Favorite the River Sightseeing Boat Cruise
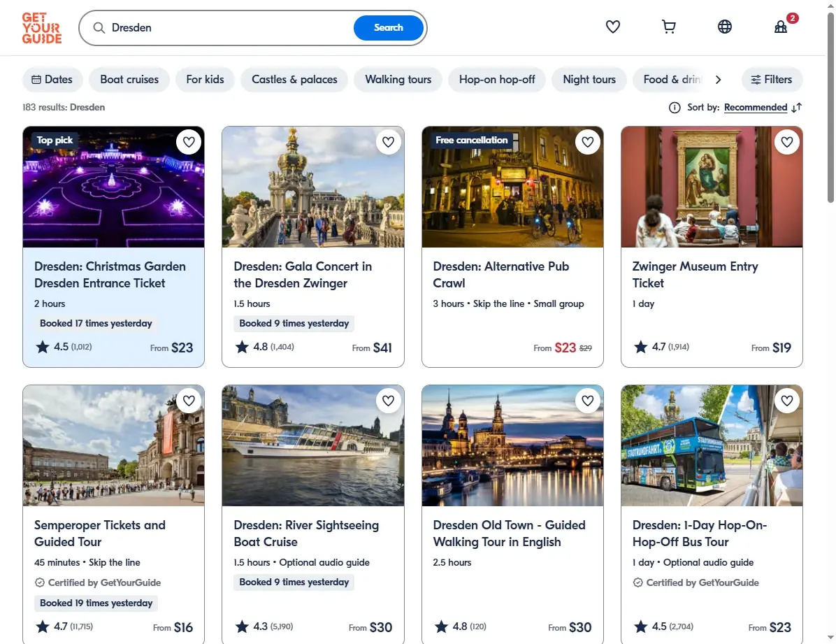This screenshot has width=836, height=644. pos(388,401)
